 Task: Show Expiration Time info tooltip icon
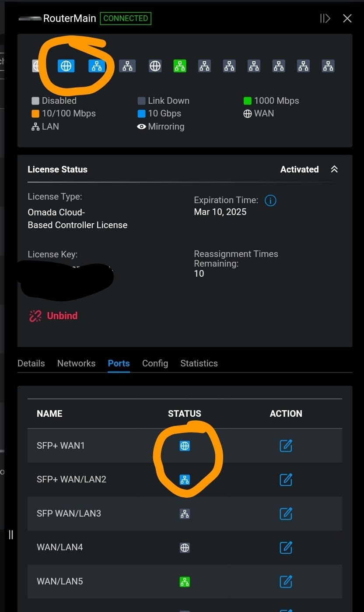coord(270,200)
